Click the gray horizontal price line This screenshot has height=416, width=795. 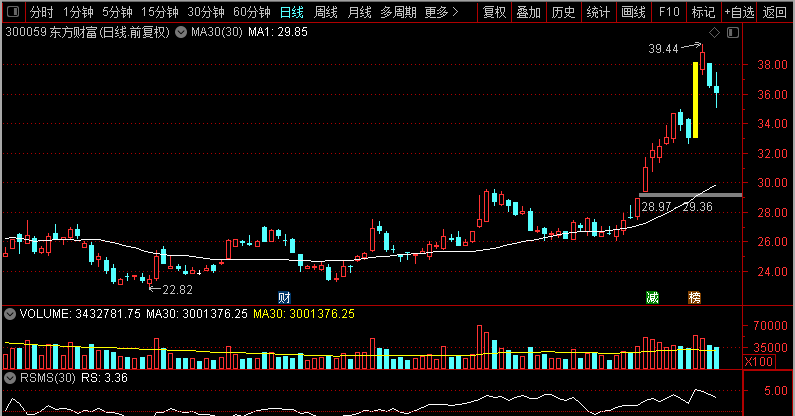pos(691,195)
